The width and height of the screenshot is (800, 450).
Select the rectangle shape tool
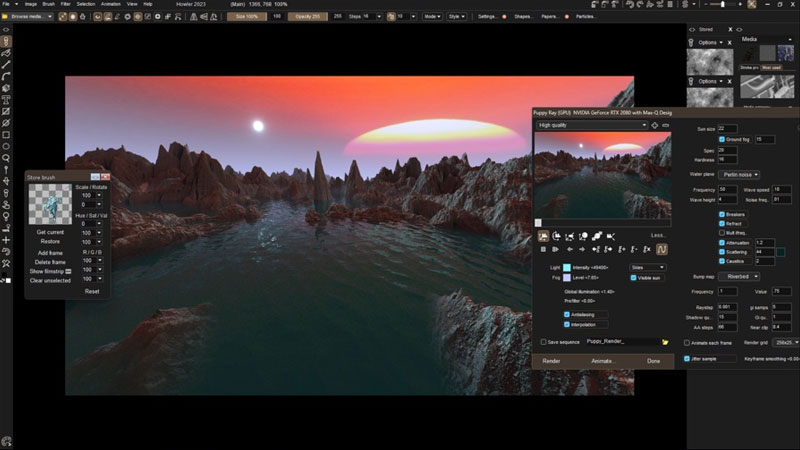pos(7,134)
